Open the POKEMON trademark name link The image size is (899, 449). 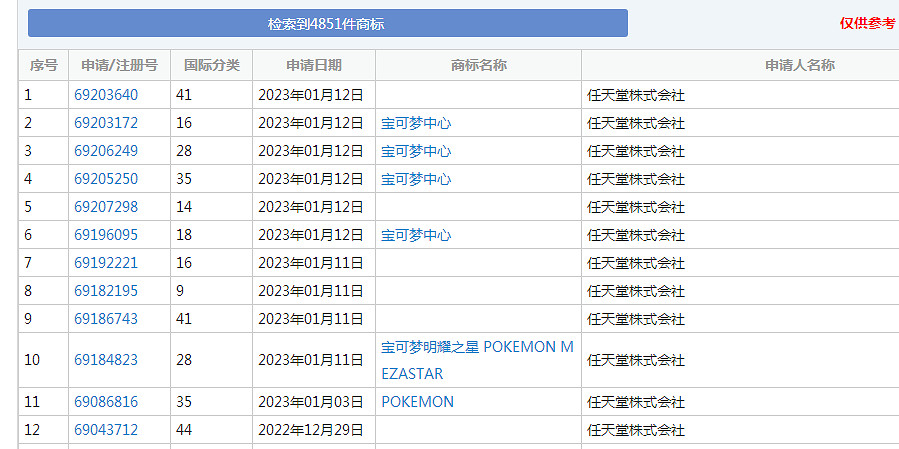417,402
